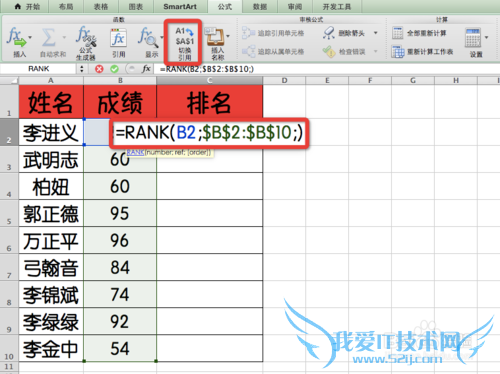Click the 排名 header cell
The width and height of the screenshot is (500, 374).
click(x=210, y=102)
